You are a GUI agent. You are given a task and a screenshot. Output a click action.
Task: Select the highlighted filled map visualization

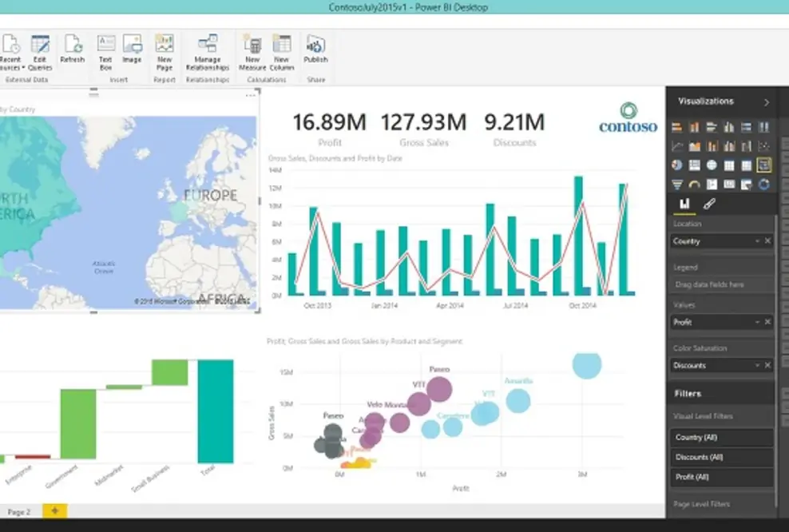(x=763, y=165)
